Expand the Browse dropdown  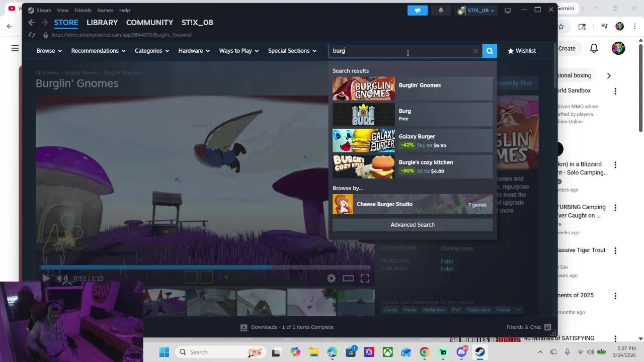49,51
